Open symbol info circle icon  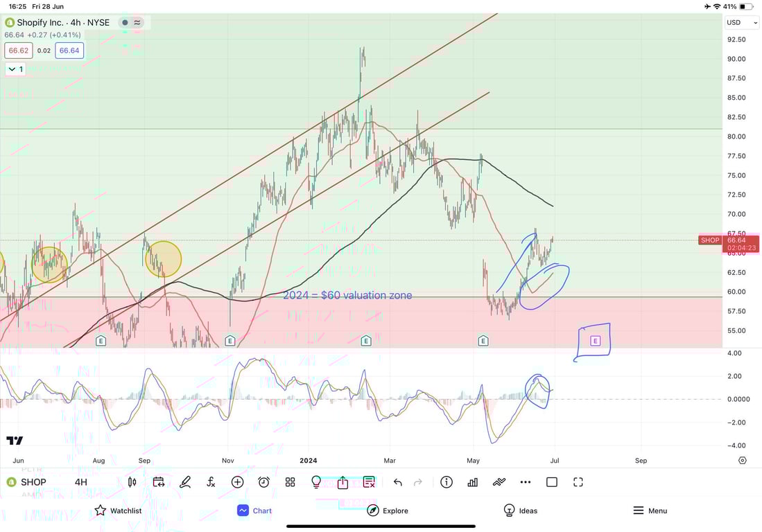pyautogui.click(x=447, y=482)
